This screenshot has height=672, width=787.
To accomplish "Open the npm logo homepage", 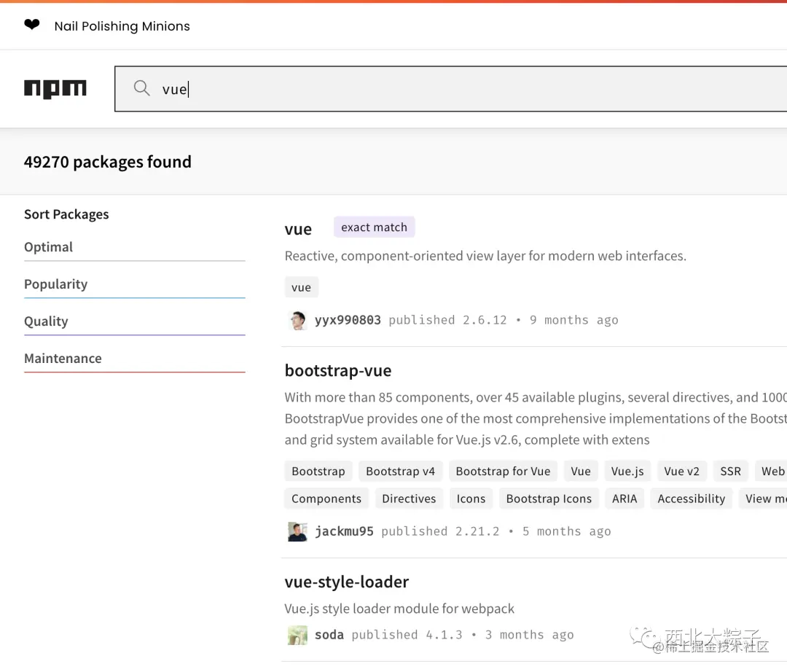I will (55, 89).
